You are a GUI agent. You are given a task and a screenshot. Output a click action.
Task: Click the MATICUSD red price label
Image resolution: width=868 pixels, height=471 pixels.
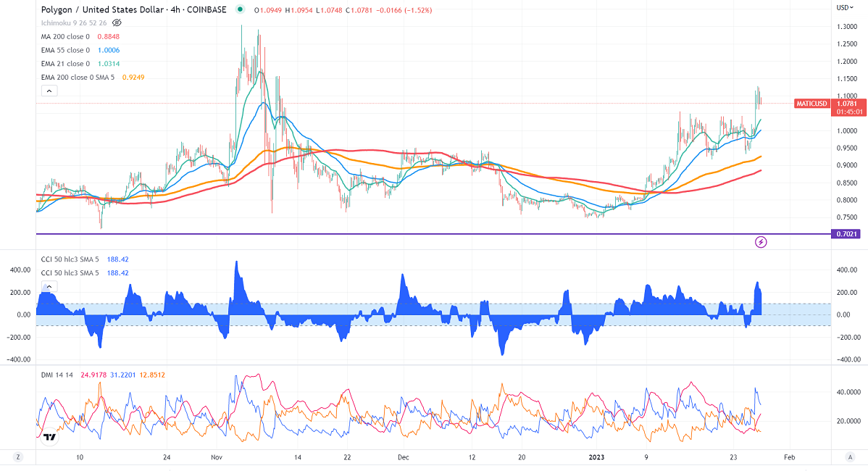pos(811,104)
